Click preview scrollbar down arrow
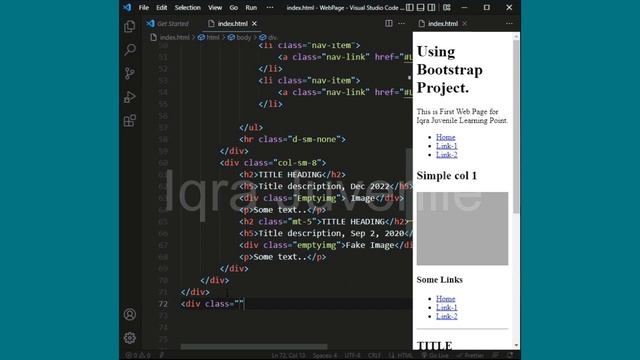The width and height of the screenshot is (640, 360). coord(516,345)
